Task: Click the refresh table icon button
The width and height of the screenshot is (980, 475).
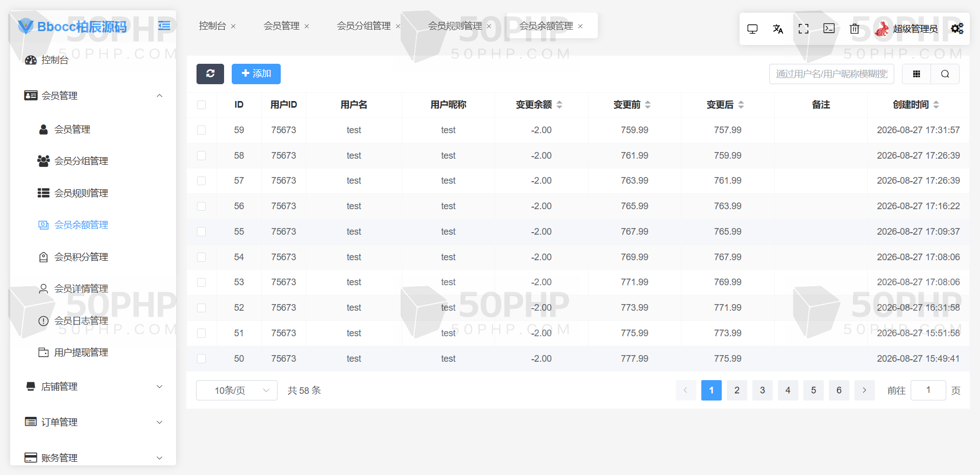Action: click(x=210, y=74)
